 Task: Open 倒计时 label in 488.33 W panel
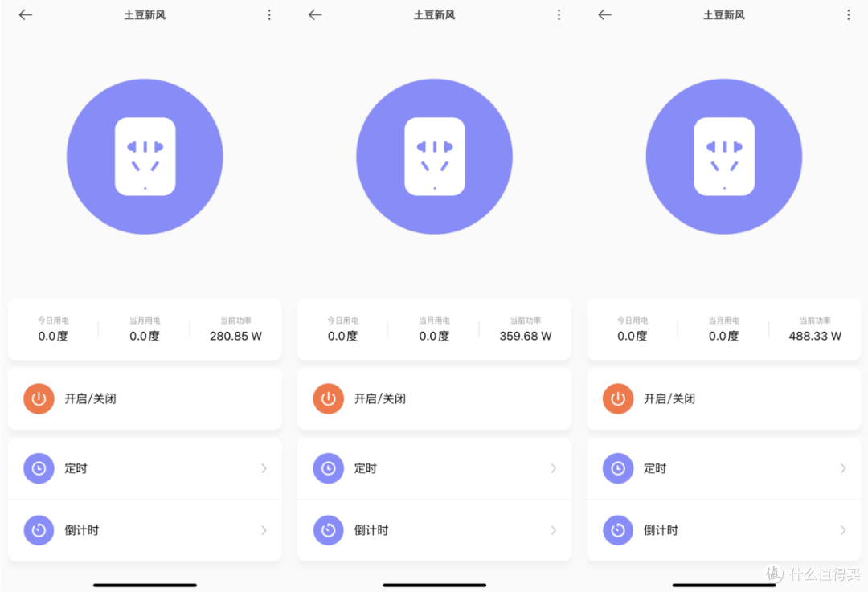(661, 531)
